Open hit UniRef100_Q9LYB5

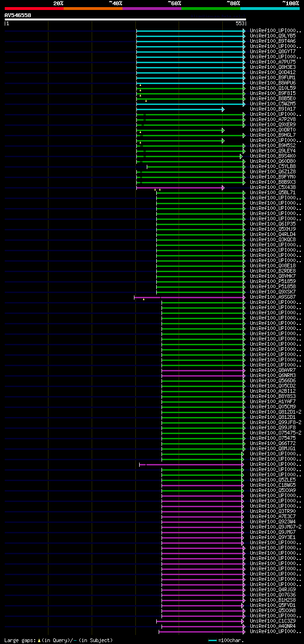(273, 36)
